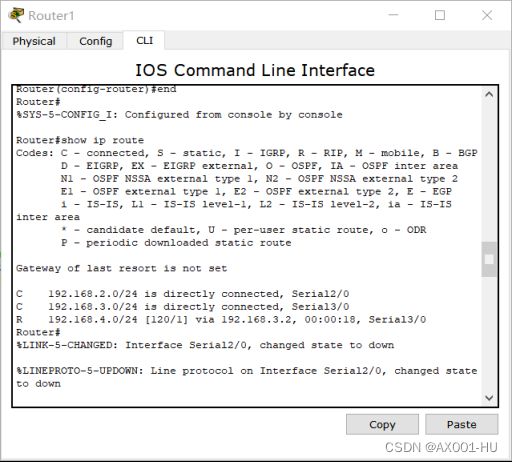Click the Router# prompt above the %LINK message
The image size is (512, 462).
pos(38,332)
